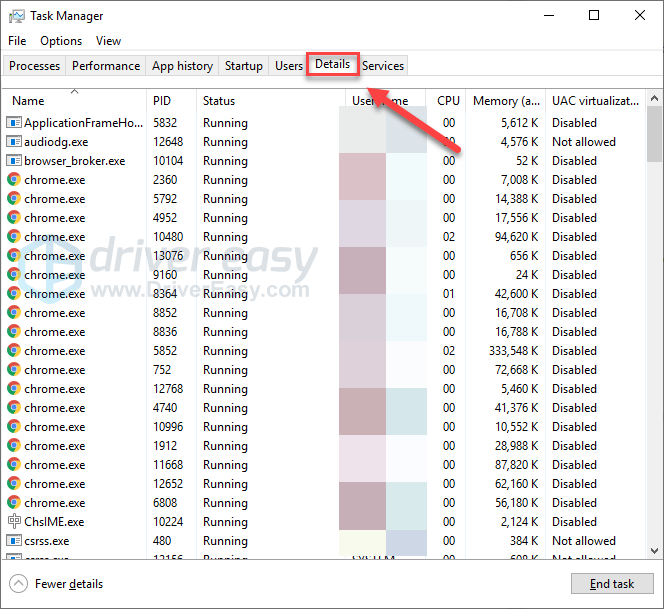Viewport: 664px width, 609px height.
Task: Click Chrome icon for PID 1912
Action: (x=14, y=446)
